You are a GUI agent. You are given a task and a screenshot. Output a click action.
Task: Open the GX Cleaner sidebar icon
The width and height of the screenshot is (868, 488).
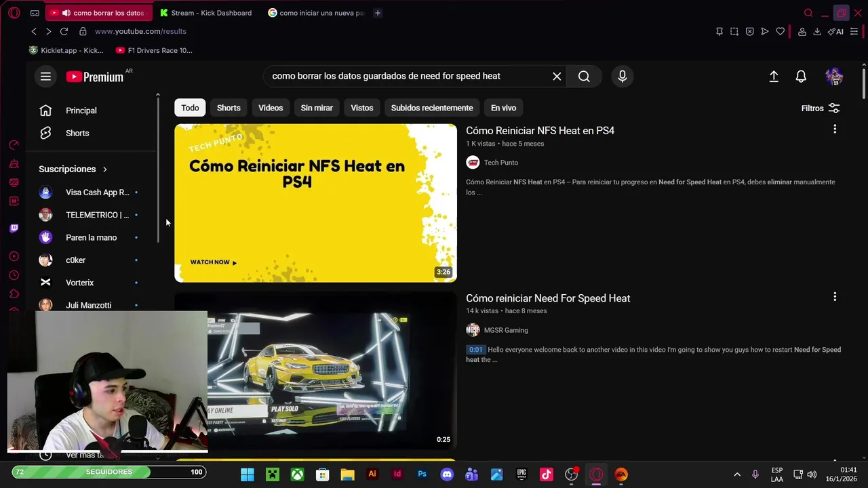pos(14,163)
